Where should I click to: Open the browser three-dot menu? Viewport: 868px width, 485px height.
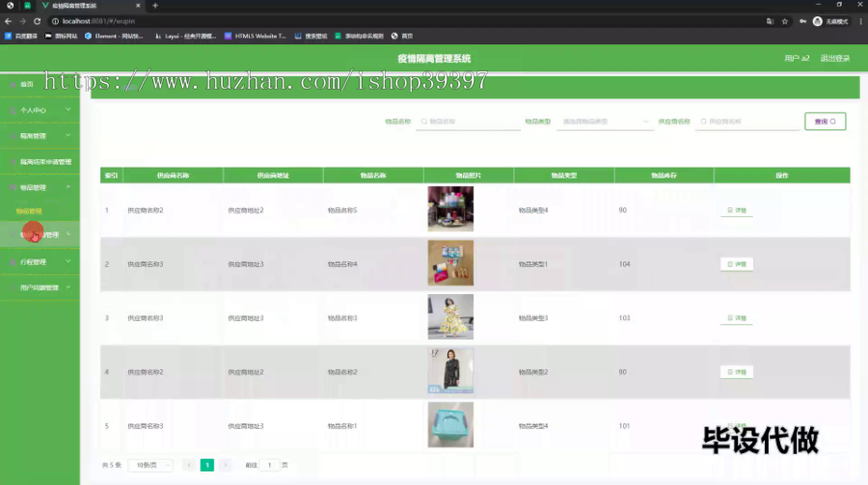tap(860, 21)
